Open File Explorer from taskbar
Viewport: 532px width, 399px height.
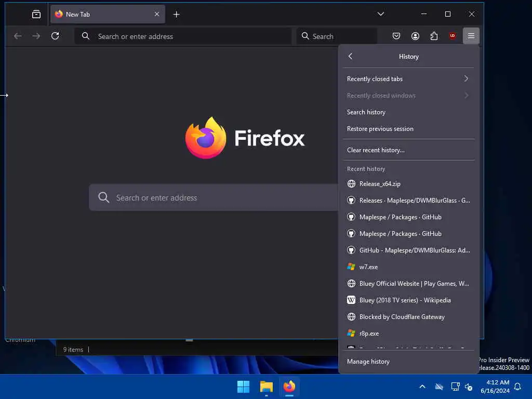coord(267,387)
